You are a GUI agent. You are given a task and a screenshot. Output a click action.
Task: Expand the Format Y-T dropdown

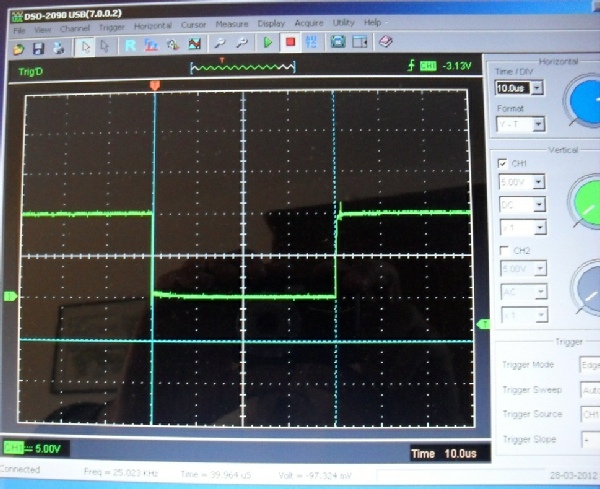coord(539,124)
